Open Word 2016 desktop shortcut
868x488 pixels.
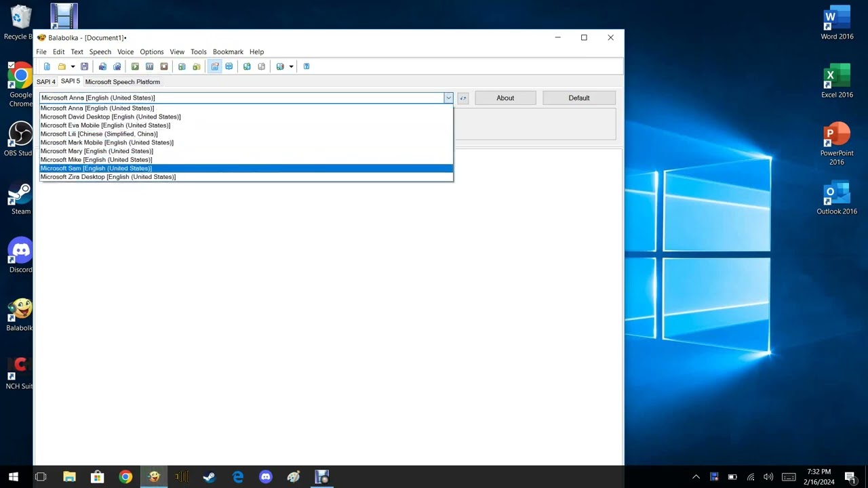point(837,24)
